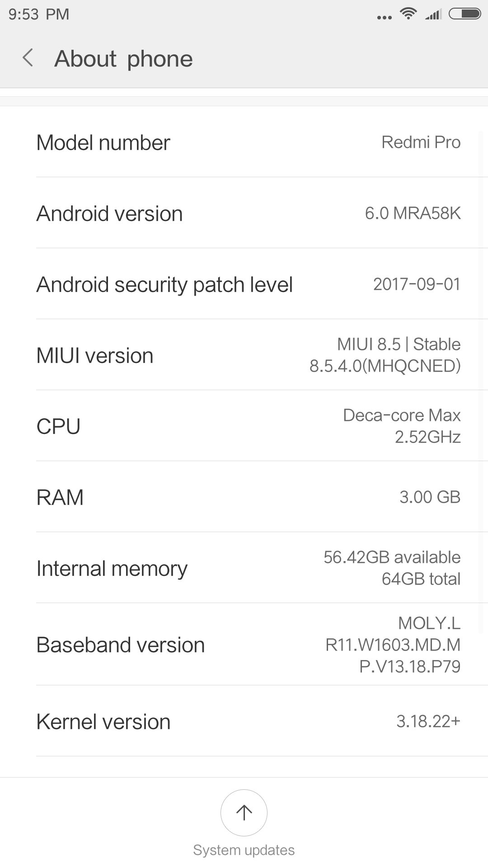Tap the three-dot status bar indicator
The width and height of the screenshot is (488, 868).
[384, 18]
